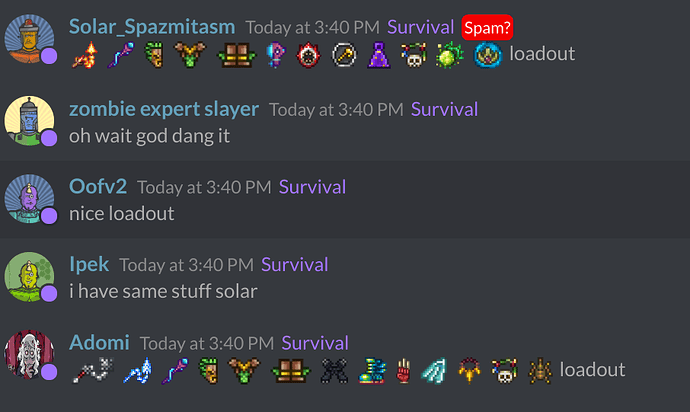Click the purple wizard robe emoji
The image size is (690, 412).
[x=378, y=55]
